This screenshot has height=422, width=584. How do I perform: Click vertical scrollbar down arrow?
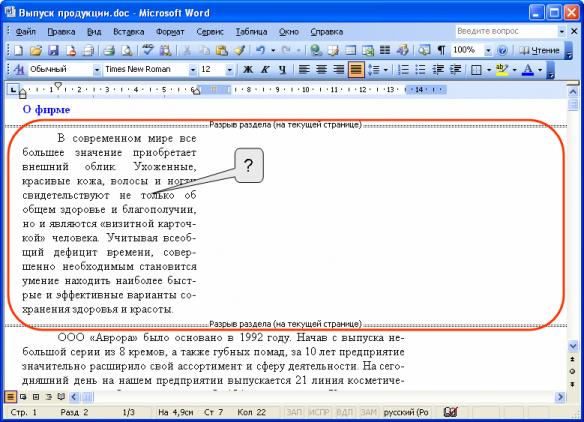573,346
